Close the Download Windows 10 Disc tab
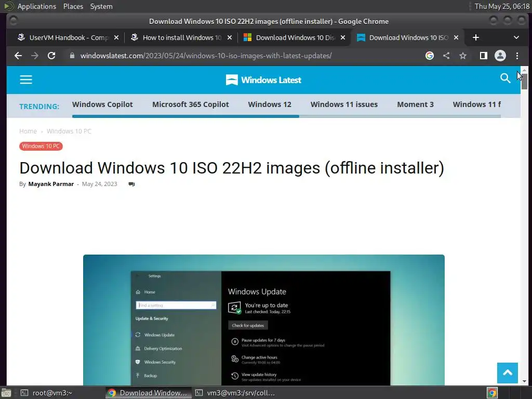Viewport: 532px width, 399px height. point(343,37)
